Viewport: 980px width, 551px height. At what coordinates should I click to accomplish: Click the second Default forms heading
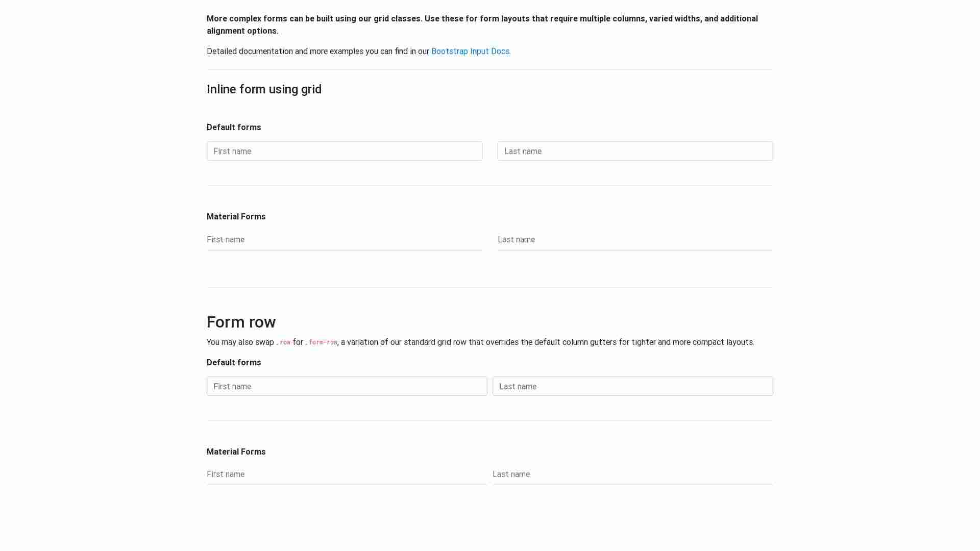click(233, 362)
